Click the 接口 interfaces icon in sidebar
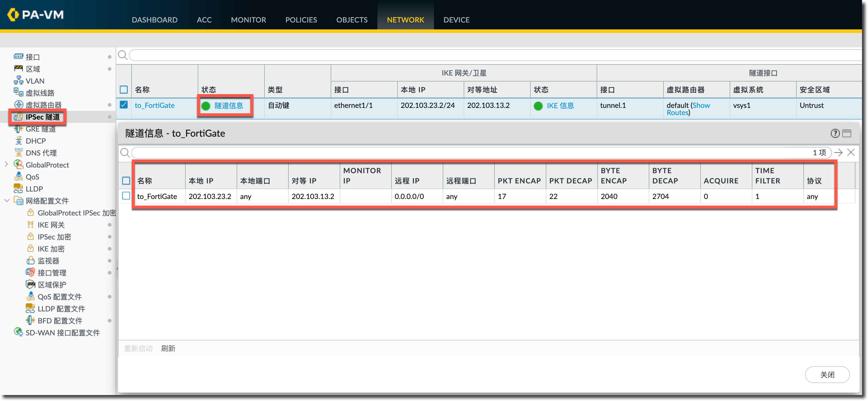 18,57
